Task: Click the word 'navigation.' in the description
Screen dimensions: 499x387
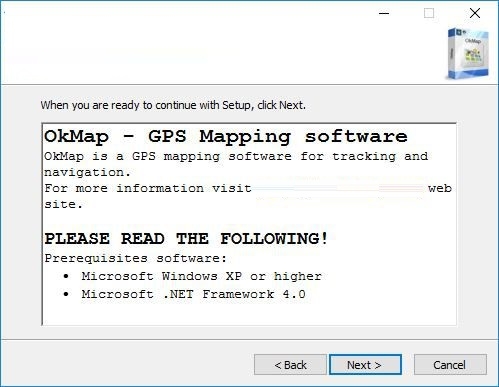Action: 87,173
